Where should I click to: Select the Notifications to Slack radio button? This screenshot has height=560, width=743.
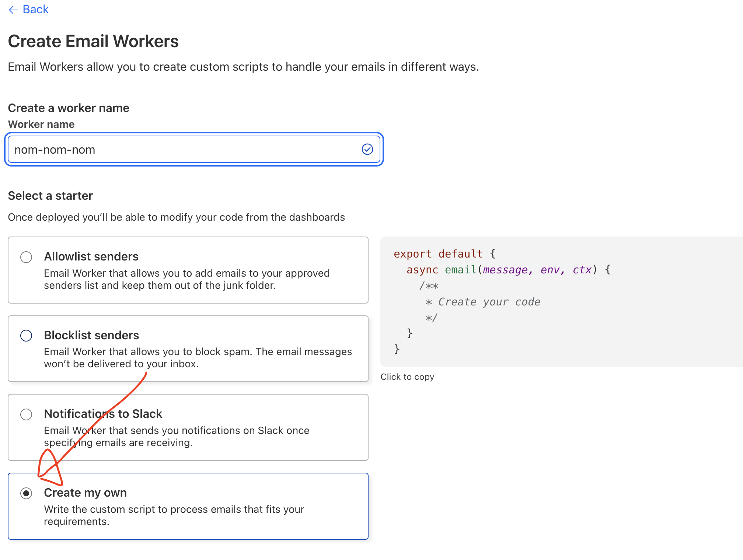click(x=26, y=414)
